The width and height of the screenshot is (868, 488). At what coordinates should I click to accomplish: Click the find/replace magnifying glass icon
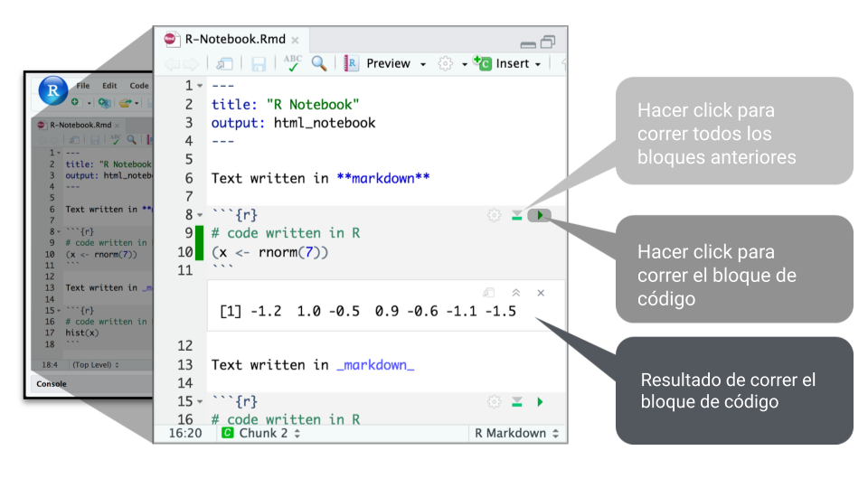click(318, 63)
